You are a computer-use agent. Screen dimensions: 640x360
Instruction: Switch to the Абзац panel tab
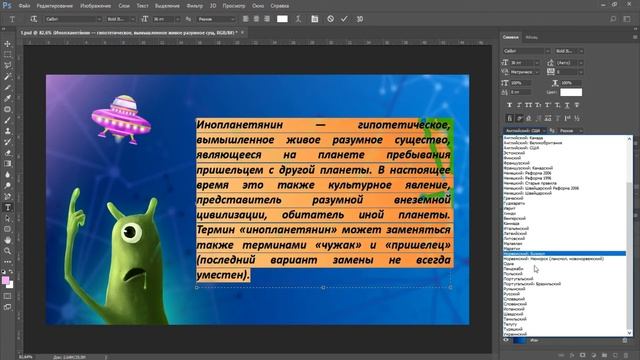(531, 37)
